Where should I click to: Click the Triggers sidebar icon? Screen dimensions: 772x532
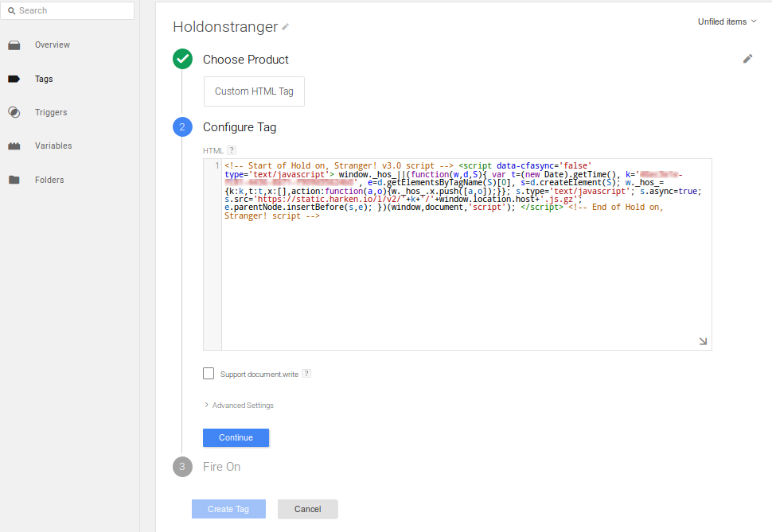coord(14,112)
